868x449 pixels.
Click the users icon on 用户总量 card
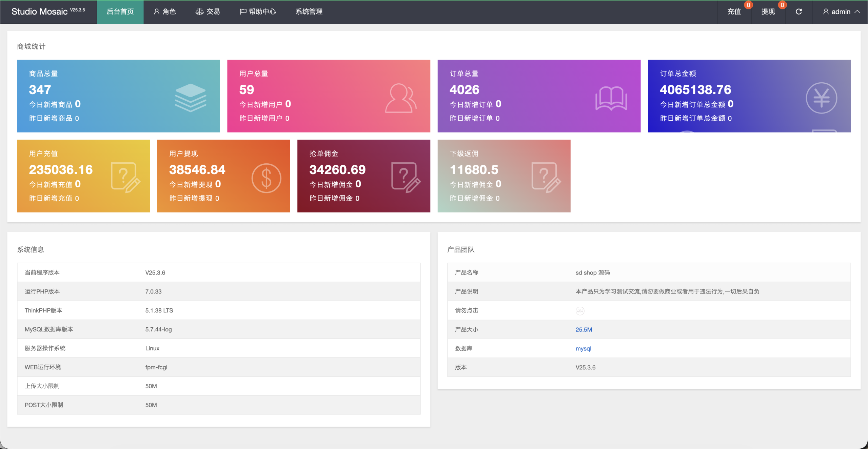click(400, 98)
